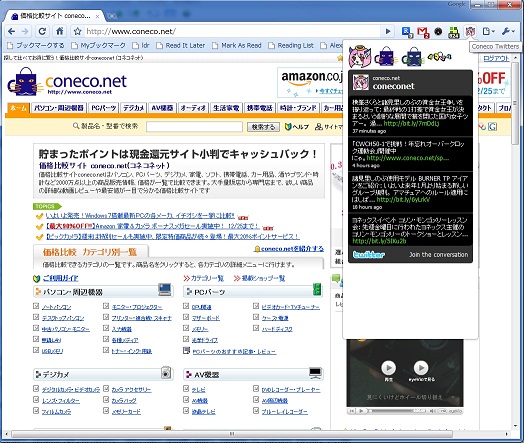Open the オーディオ navigation tab

click(193, 108)
